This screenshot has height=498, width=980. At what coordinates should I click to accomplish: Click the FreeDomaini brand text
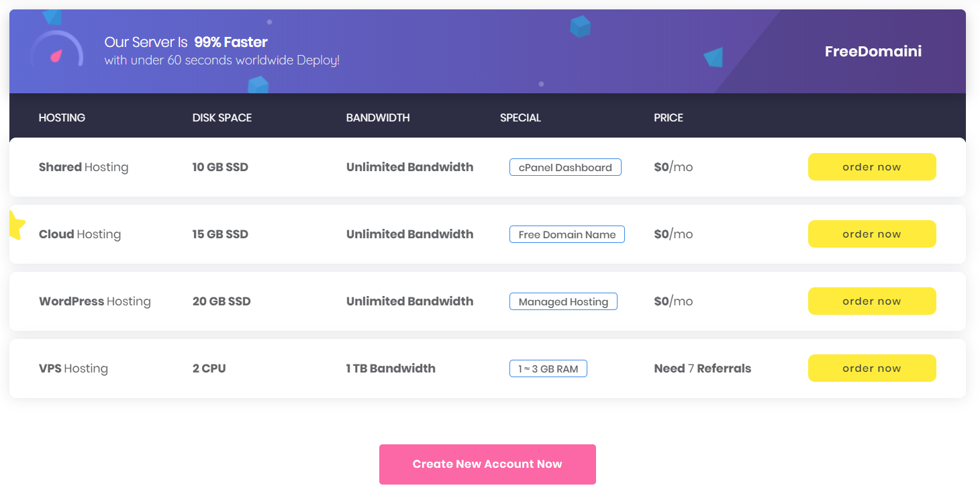[x=873, y=52]
